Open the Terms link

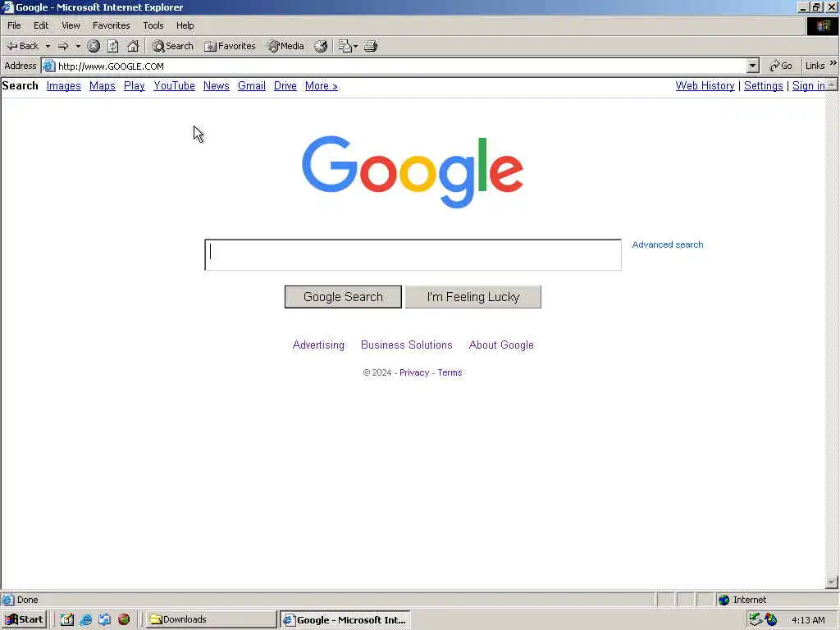tap(450, 373)
